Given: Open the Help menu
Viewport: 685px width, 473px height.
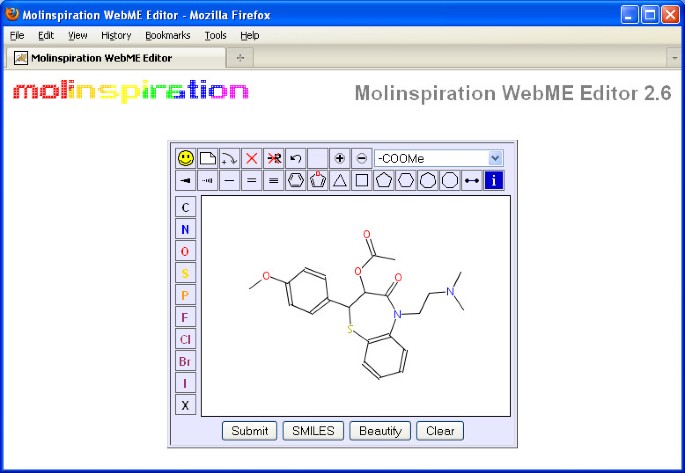Looking at the screenshot, I should pyautogui.click(x=249, y=35).
